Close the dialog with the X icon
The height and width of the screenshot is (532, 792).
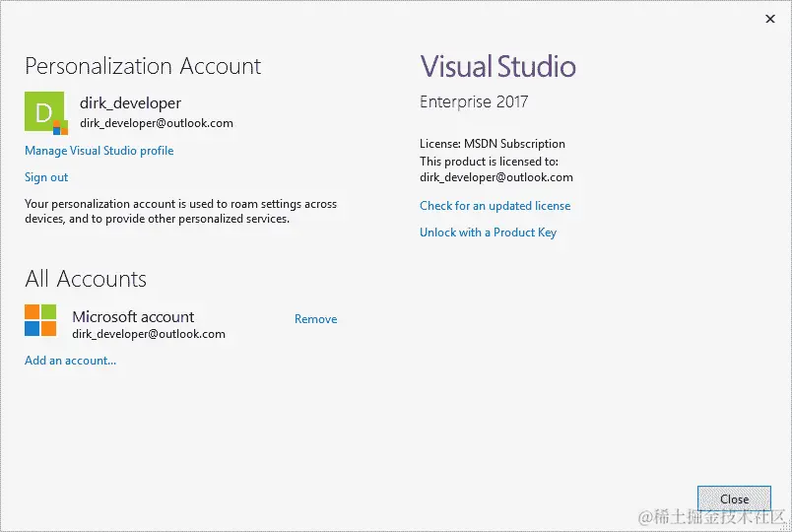769,19
